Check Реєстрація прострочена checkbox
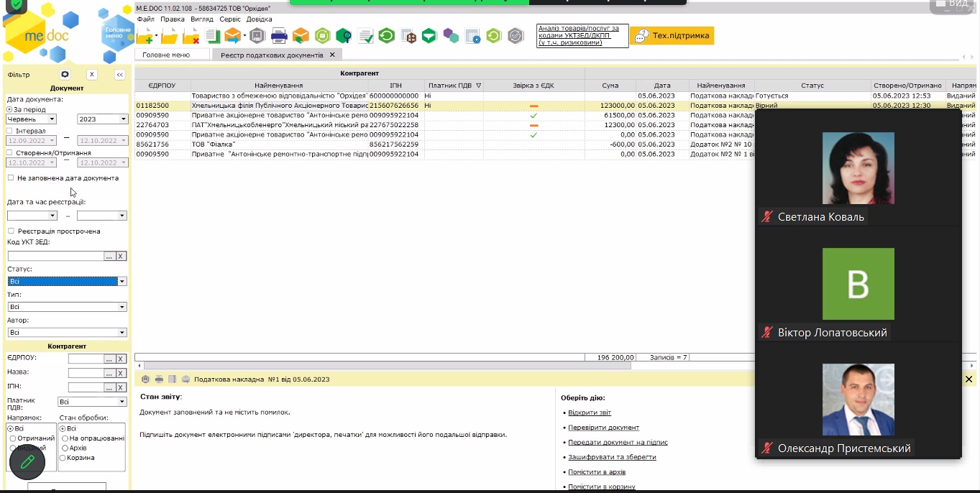The height and width of the screenshot is (493, 980). (10, 231)
